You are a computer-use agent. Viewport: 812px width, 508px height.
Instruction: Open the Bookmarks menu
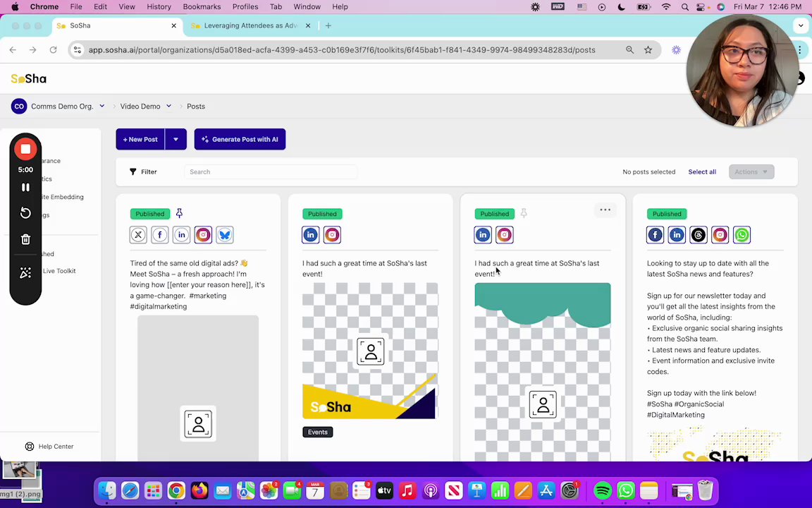(x=202, y=7)
